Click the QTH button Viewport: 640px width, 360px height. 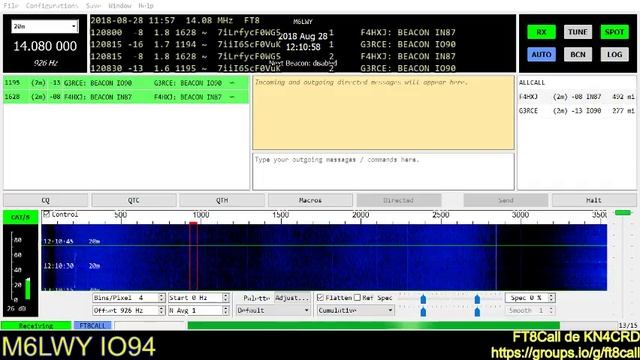click(222, 200)
